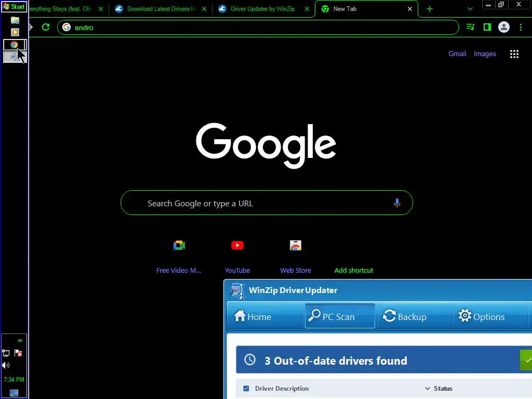Image resolution: width=532 pixels, height=399 pixels.
Task: Close the Download Latest Drivers tab
Action: pyautogui.click(x=204, y=9)
